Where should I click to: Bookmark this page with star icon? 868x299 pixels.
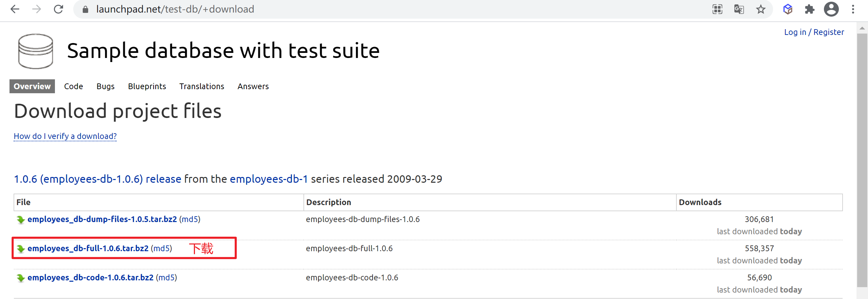[x=761, y=9]
